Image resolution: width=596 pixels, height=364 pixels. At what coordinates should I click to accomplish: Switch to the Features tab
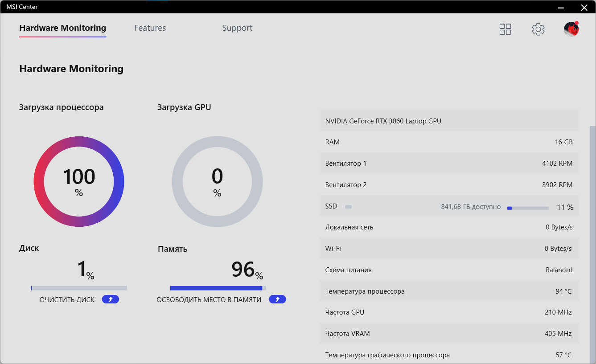pyautogui.click(x=150, y=28)
